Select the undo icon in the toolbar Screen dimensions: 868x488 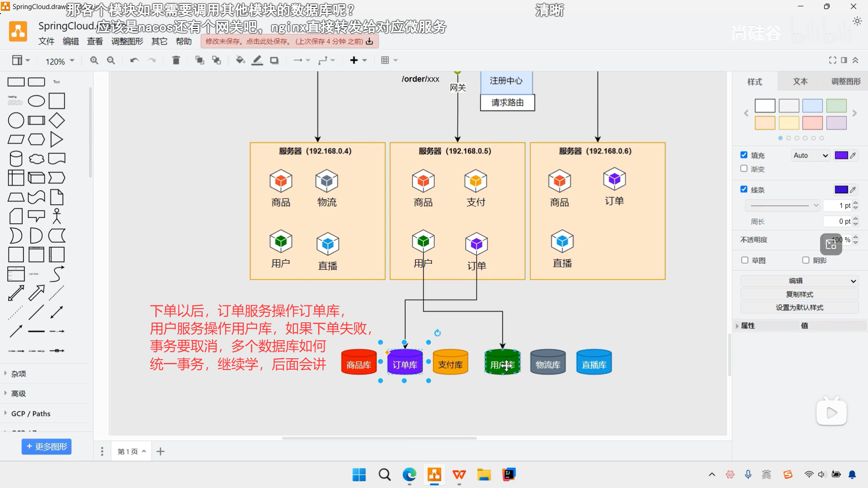tap(134, 60)
